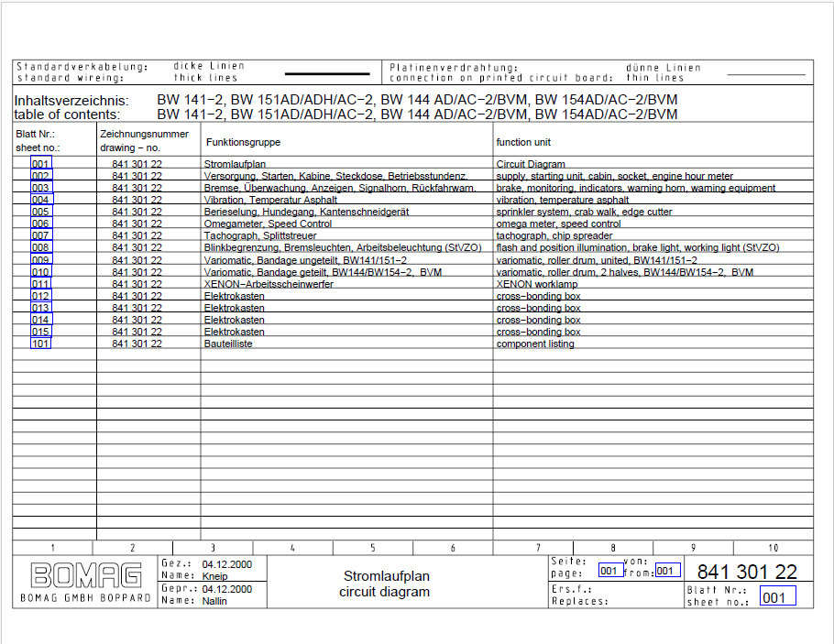Follow sheet link 013 for Elektrokasten
The height and width of the screenshot is (644, 834).
(41, 308)
